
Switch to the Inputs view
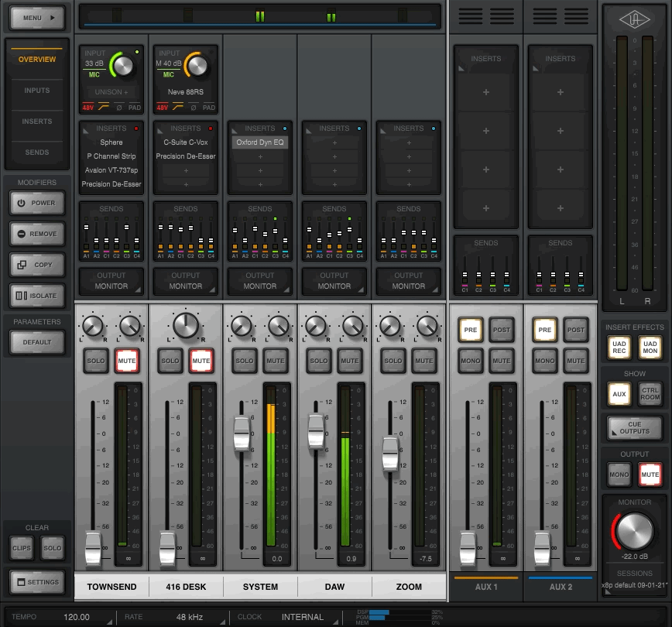pos(37,91)
